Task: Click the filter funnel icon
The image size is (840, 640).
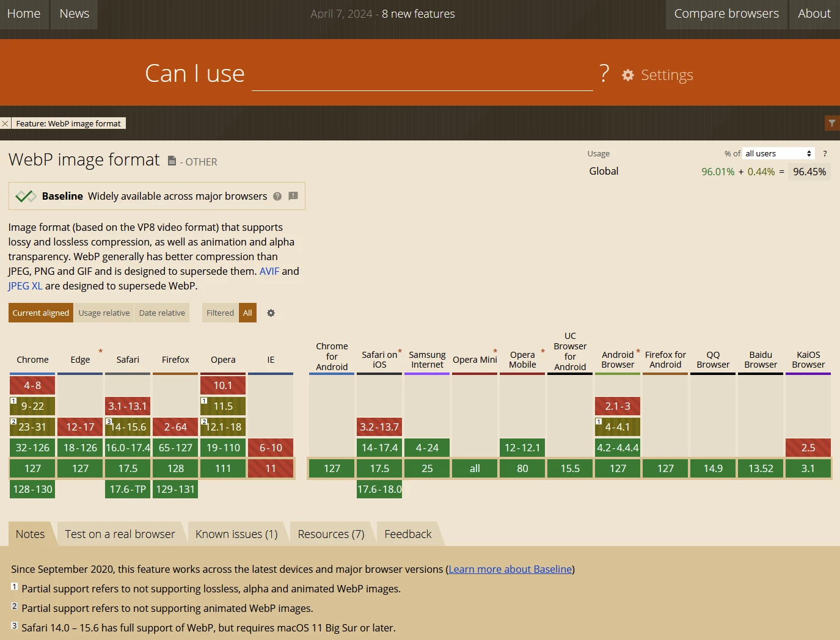Action: coord(832,123)
